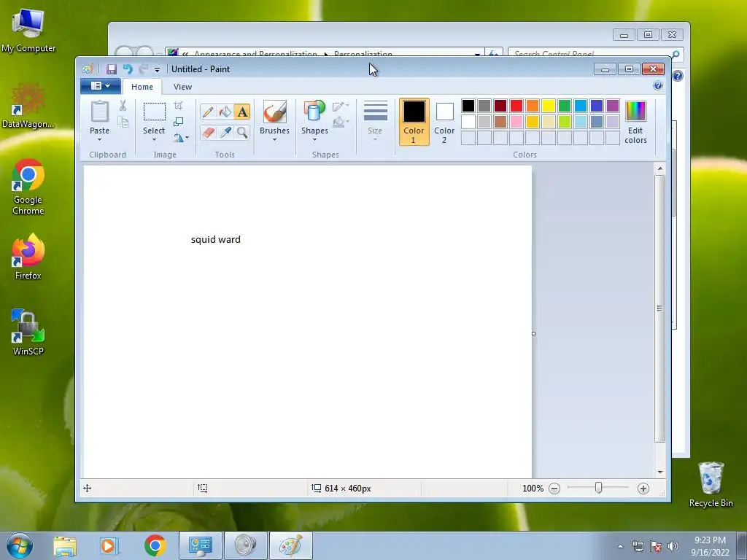Click the 'squid ward' text on canvas

(216, 239)
